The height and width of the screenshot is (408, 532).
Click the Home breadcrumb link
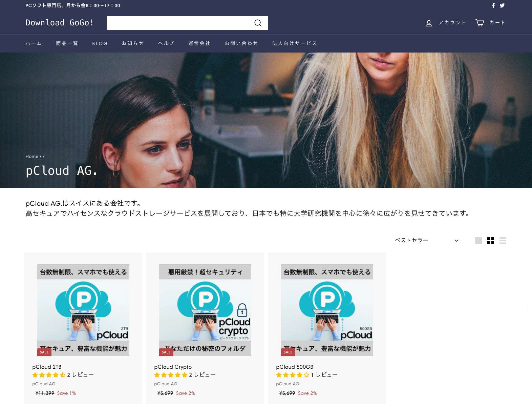point(32,157)
